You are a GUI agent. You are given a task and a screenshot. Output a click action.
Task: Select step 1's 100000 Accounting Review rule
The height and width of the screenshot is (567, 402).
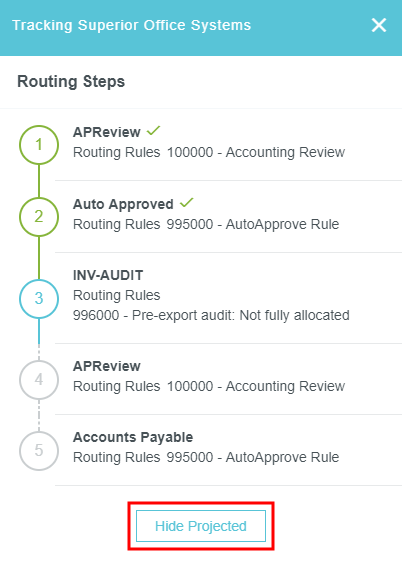(x=256, y=152)
